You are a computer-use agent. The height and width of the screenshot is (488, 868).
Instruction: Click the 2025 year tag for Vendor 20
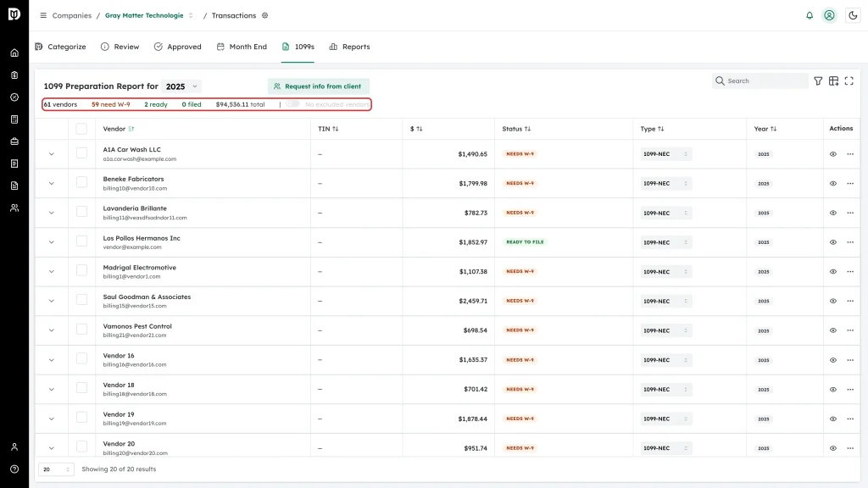click(x=764, y=448)
